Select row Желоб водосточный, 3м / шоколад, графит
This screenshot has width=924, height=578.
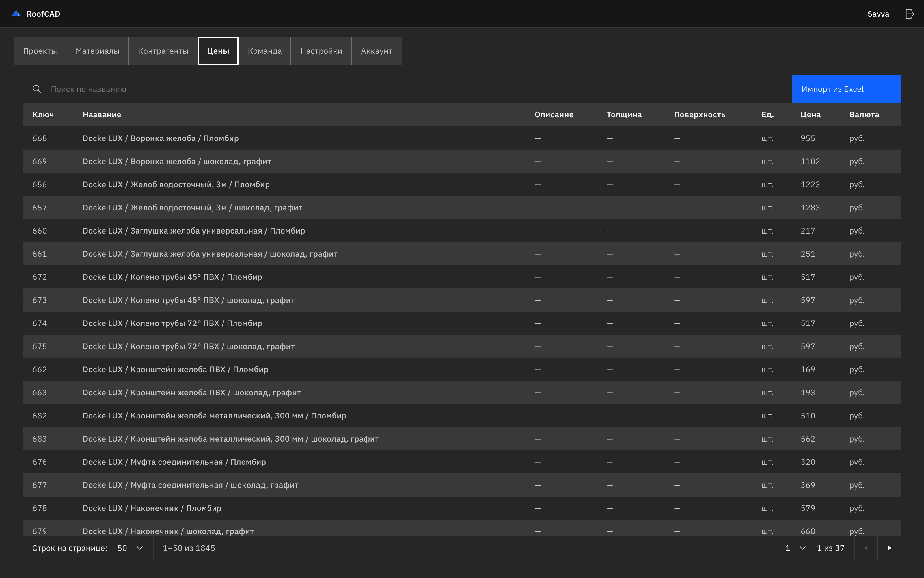[x=462, y=208]
